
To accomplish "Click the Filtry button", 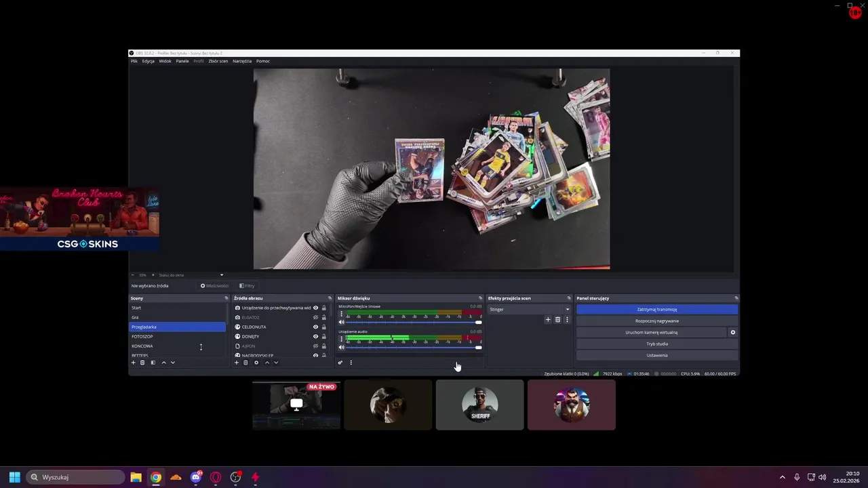I will point(247,286).
